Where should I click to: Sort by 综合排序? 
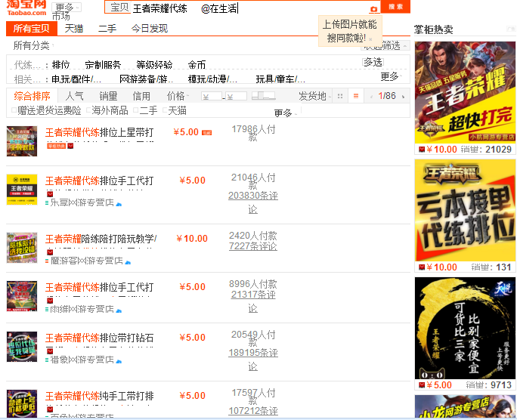pos(32,96)
